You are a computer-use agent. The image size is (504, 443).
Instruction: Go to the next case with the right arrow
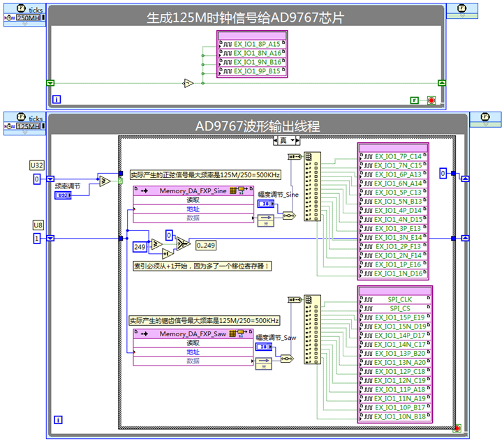point(298,140)
